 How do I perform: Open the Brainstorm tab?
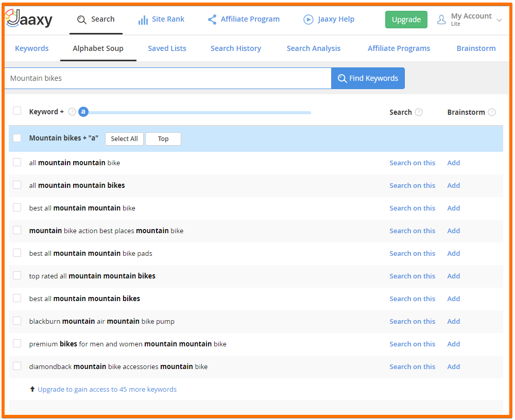point(476,48)
